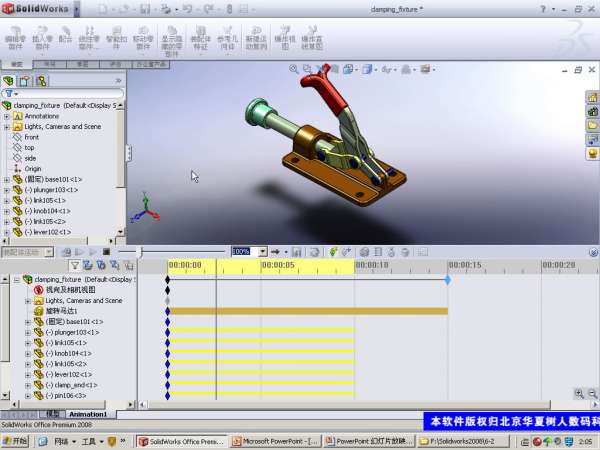Click the end keyframe diamond at 15 seconds
This screenshot has width=600, height=450.
click(x=447, y=280)
